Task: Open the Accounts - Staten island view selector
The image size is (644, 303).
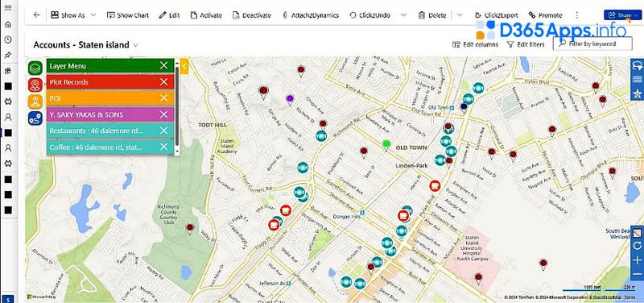Action: point(86,45)
